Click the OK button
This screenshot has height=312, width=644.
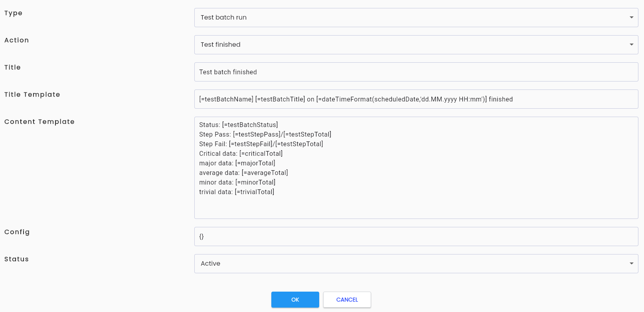(295, 300)
